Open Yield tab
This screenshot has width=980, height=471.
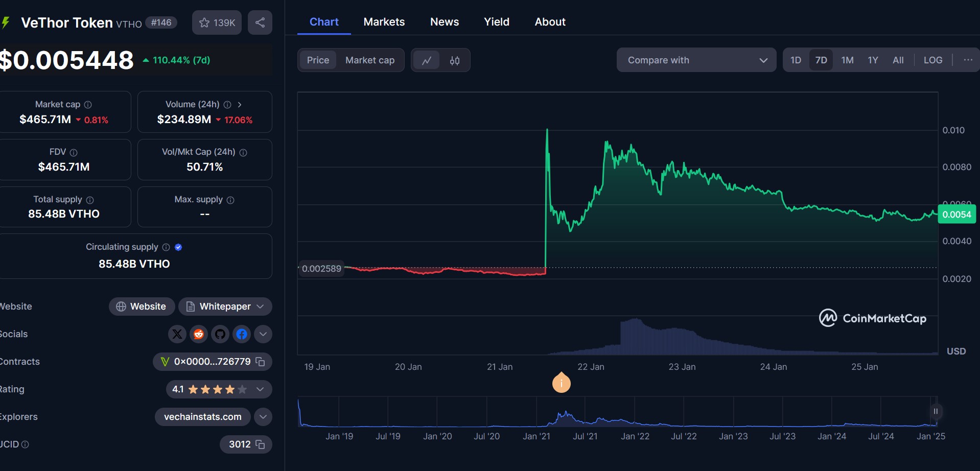[x=497, y=22]
